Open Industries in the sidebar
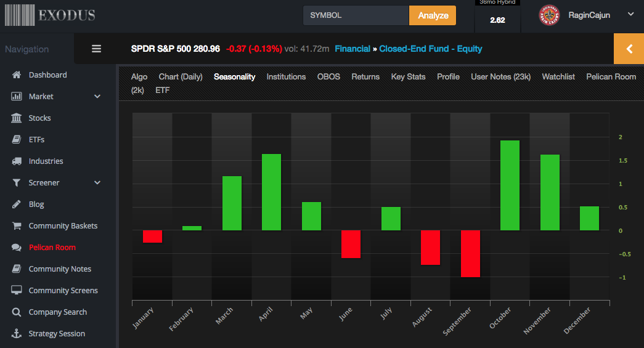Image resolution: width=644 pixels, height=348 pixels. click(46, 161)
